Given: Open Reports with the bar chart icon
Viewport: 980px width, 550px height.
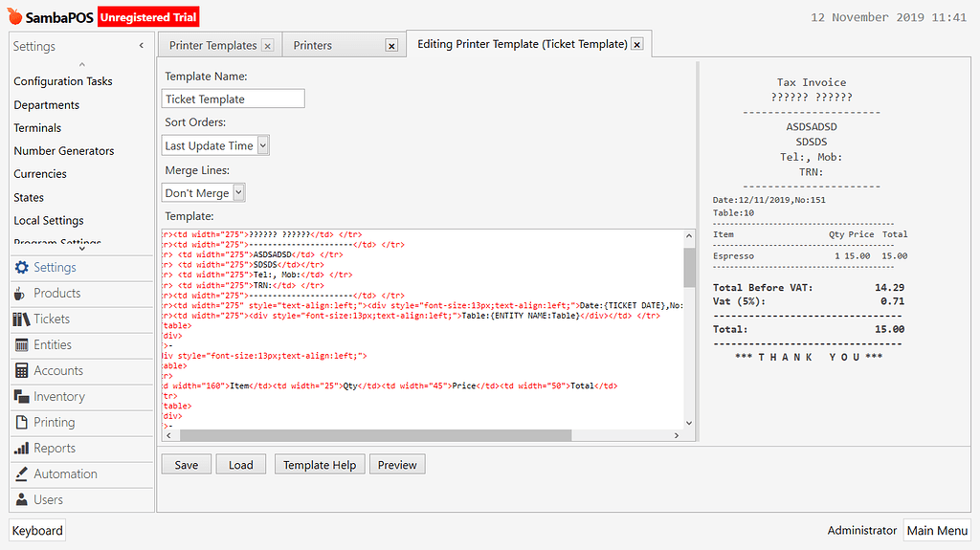Looking at the screenshot, I should click(21, 449).
